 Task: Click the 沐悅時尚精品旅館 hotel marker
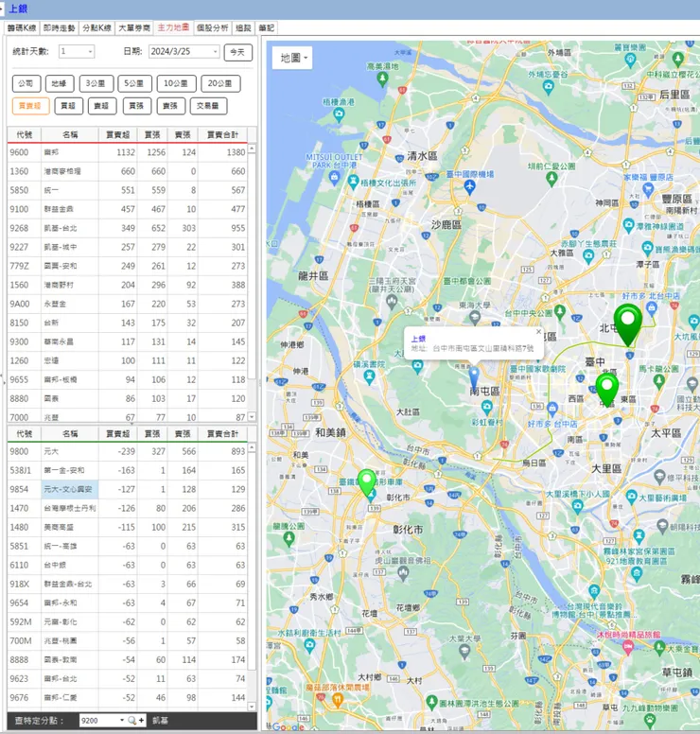(628, 647)
